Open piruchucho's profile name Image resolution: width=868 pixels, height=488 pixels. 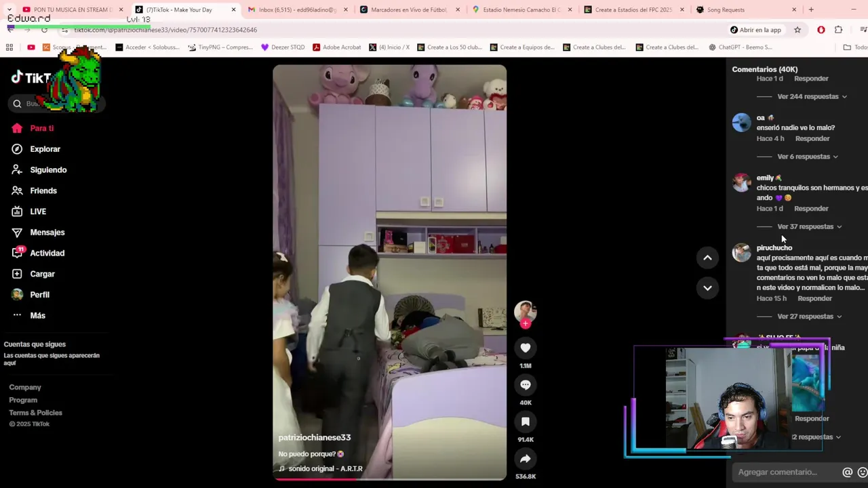coord(774,247)
